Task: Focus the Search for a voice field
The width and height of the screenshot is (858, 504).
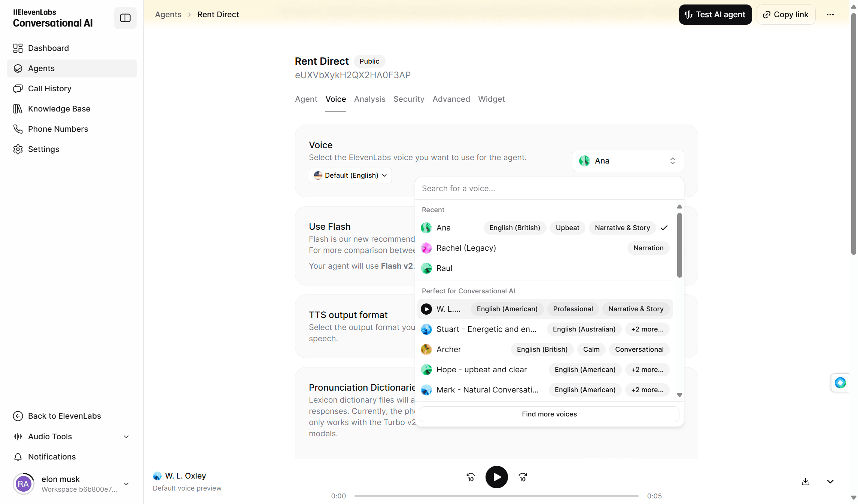Action: (549, 189)
